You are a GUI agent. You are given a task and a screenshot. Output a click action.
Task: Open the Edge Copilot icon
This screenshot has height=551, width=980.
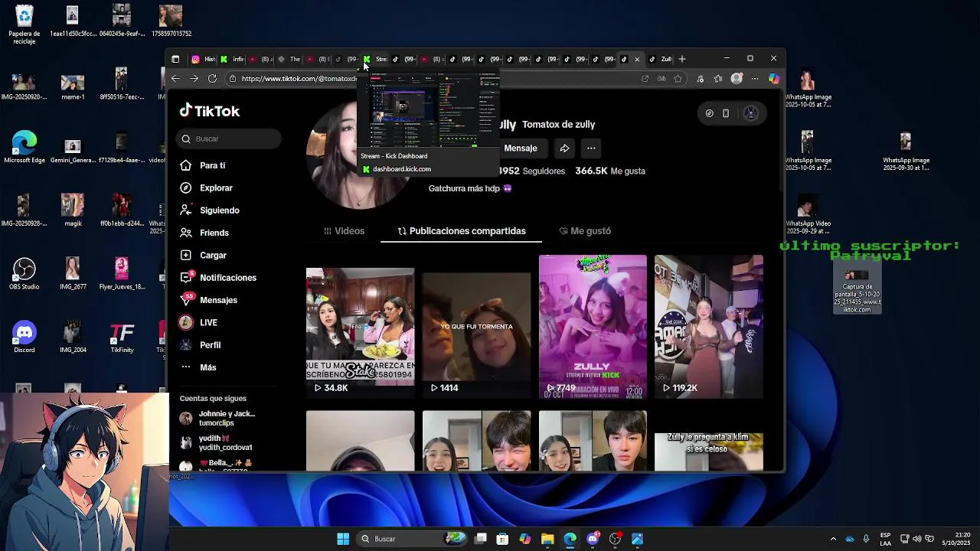pos(774,79)
